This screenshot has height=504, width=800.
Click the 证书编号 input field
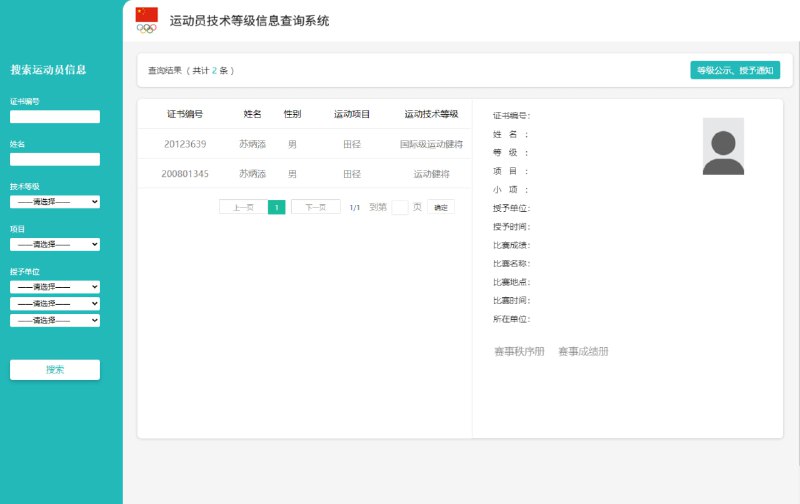pos(55,117)
